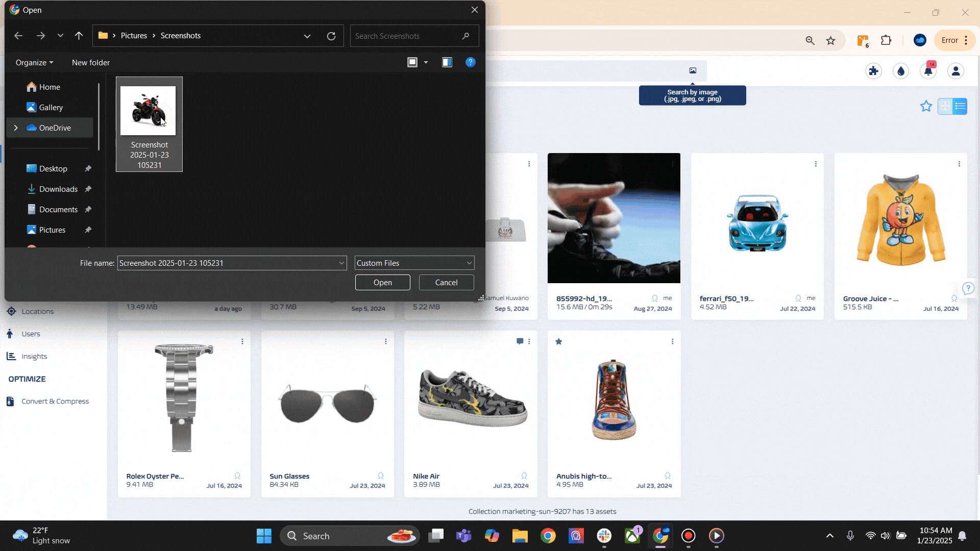Screen dimensions: 980x551
Task: Click New folder to create a folder
Action: point(90,62)
